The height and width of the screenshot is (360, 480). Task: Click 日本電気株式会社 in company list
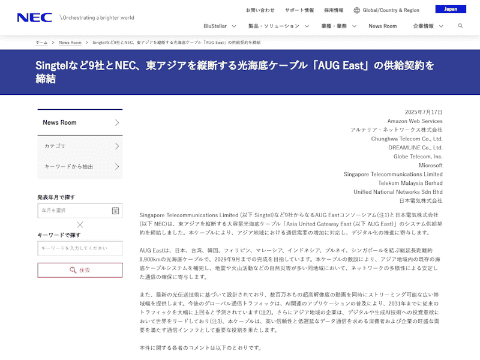(421, 201)
